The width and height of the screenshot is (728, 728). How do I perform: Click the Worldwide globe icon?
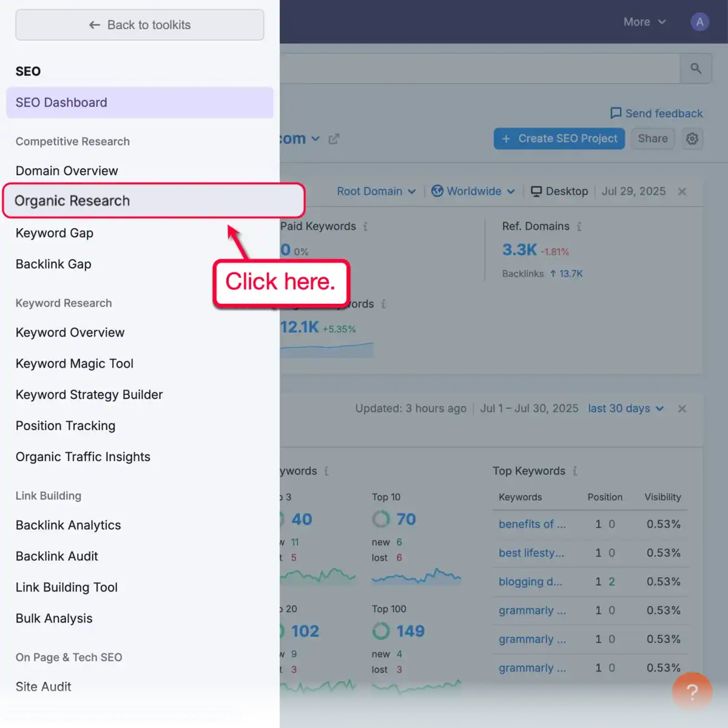click(x=437, y=191)
